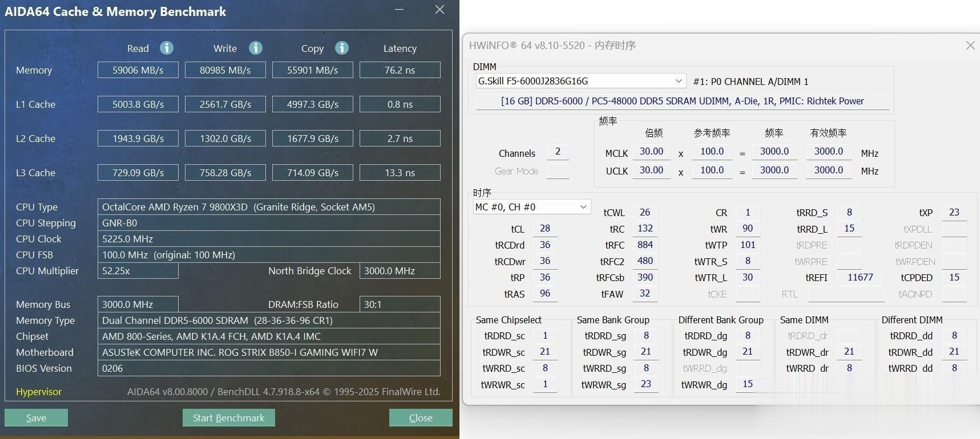980x439 pixels.
Task: Click the tRAS value 96
Action: [x=545, y=294]
